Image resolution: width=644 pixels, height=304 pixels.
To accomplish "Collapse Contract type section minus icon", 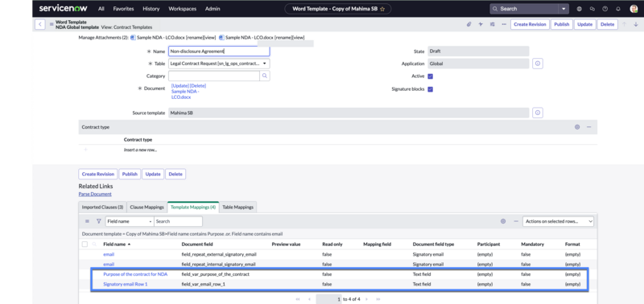I will click(x=588, y=127).
